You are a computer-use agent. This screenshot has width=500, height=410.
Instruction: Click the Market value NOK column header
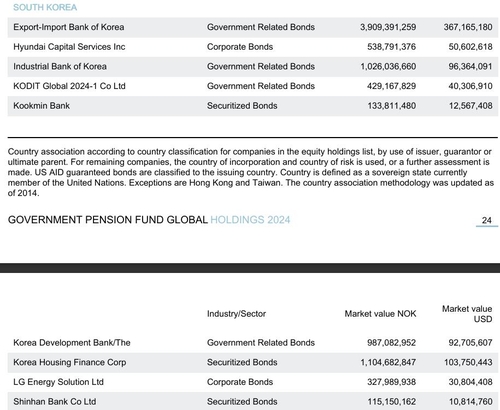(x=380, y=314)
